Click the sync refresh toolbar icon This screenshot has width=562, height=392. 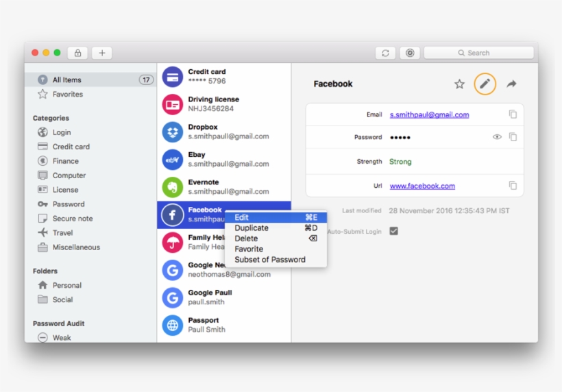pos(385,53)
